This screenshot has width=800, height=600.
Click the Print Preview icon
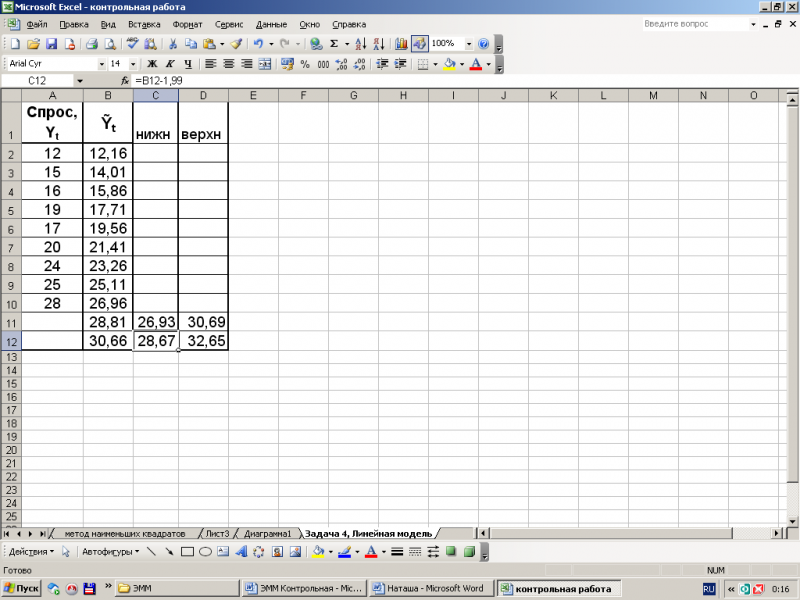coord(110,44)
